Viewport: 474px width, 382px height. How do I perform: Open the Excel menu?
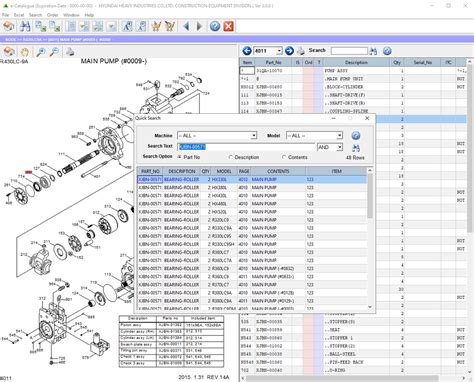coord(19,15)
